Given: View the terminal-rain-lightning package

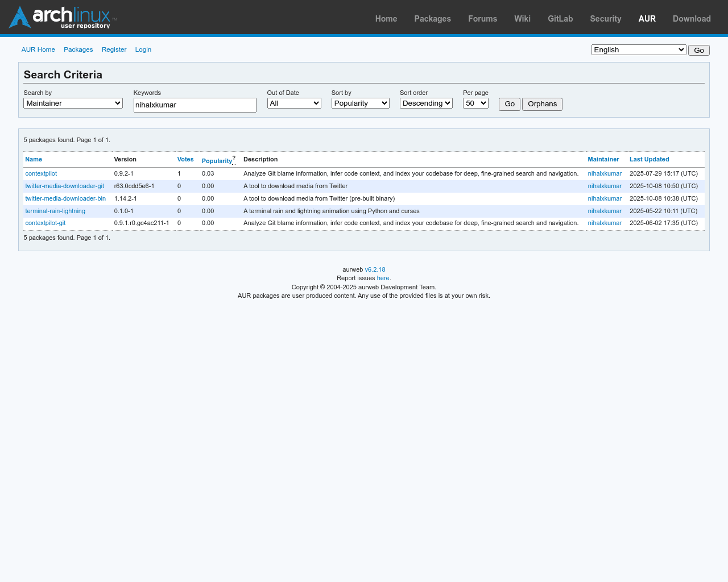Looking at the screenshot, I should pos(55,211).
